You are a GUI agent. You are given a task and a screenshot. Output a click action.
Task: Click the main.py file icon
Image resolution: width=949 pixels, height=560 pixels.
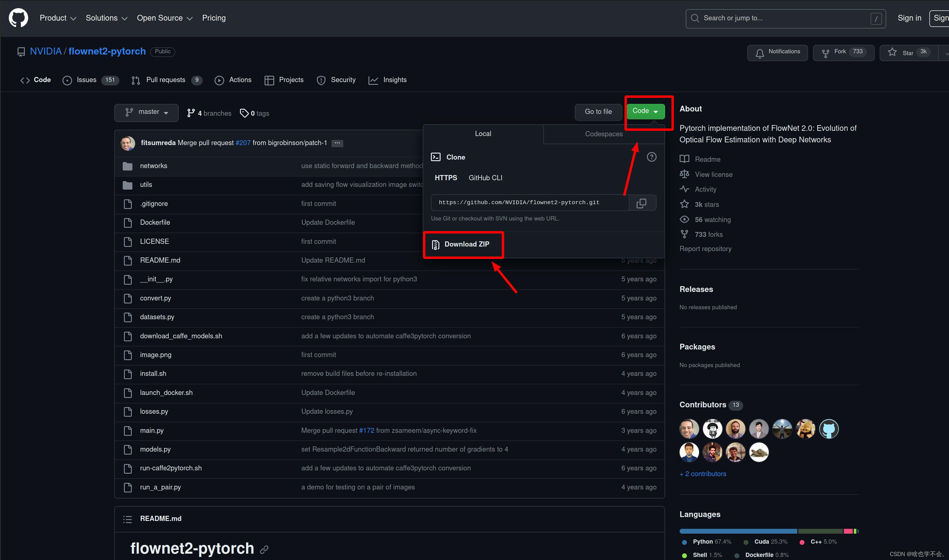(x=128, y=431)
